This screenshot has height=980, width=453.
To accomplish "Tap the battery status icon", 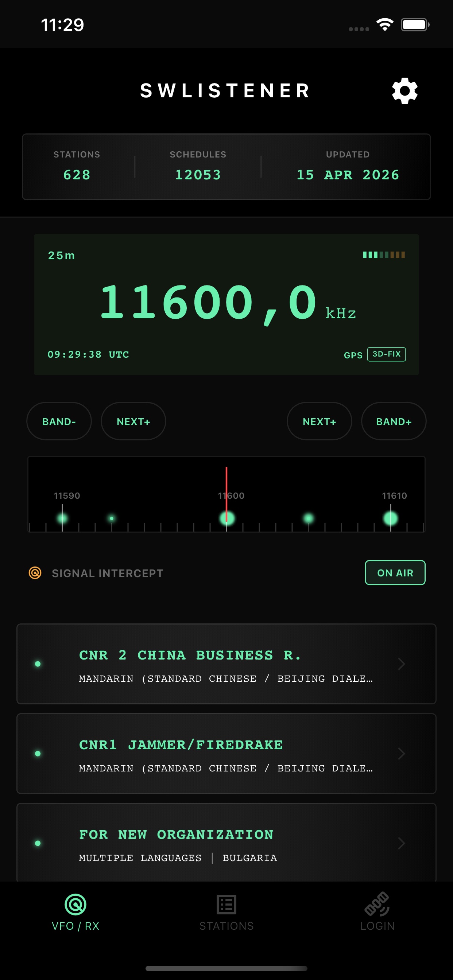I will coord(415,25).
